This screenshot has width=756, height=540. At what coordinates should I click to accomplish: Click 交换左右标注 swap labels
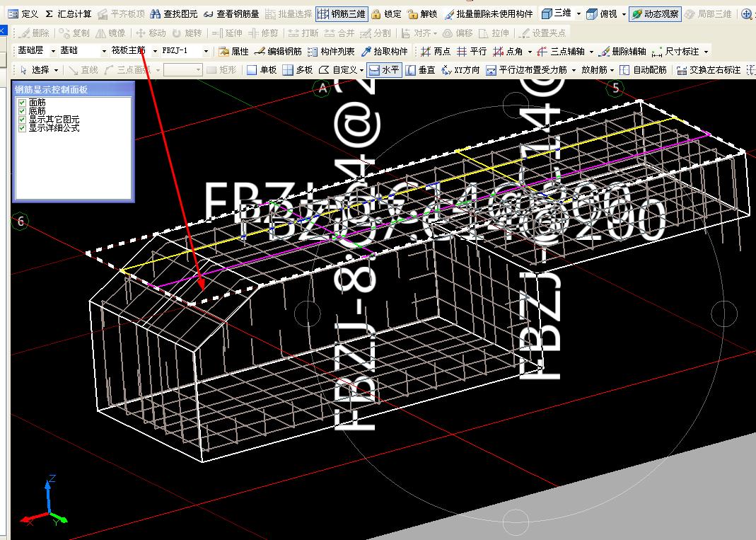point(709,70)
